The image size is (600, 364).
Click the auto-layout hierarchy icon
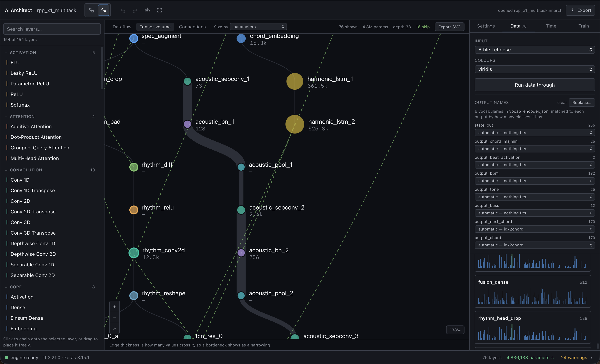point(147,10)
